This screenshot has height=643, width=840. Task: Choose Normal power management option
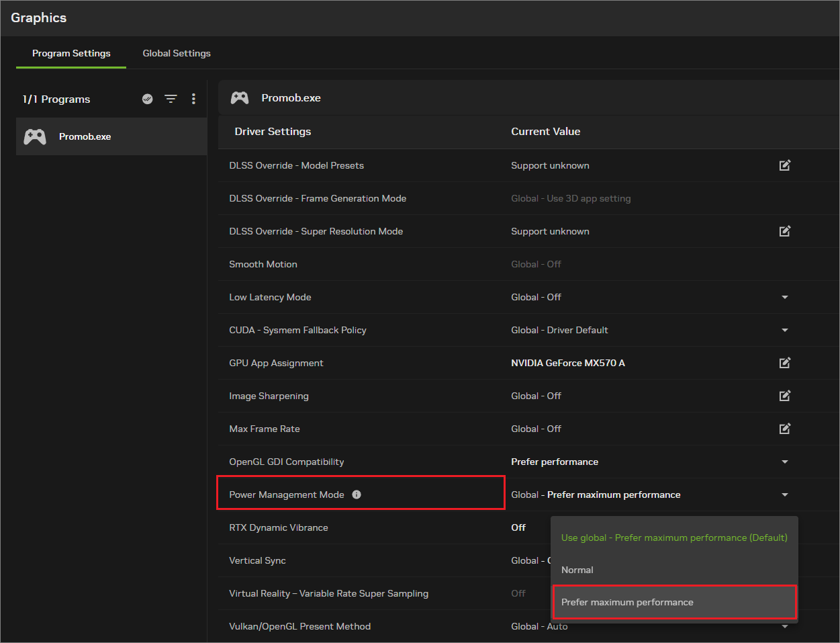(x=674, y=570)
